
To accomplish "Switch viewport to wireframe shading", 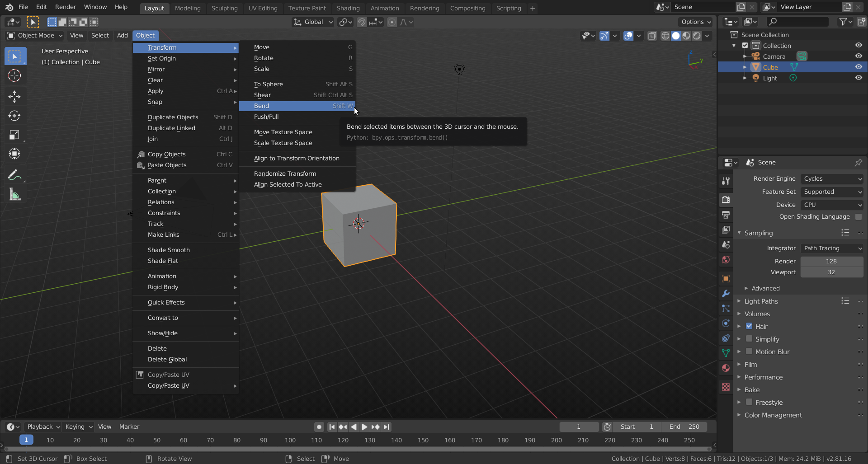I will click(x=665, y=36).
